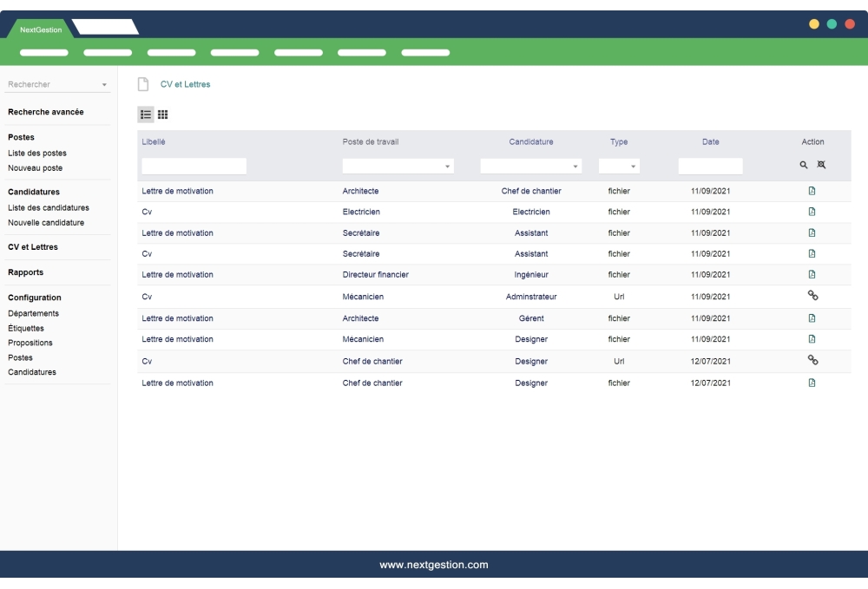Click Nouveau poste in the sidebar

click(x=35, y=167)
